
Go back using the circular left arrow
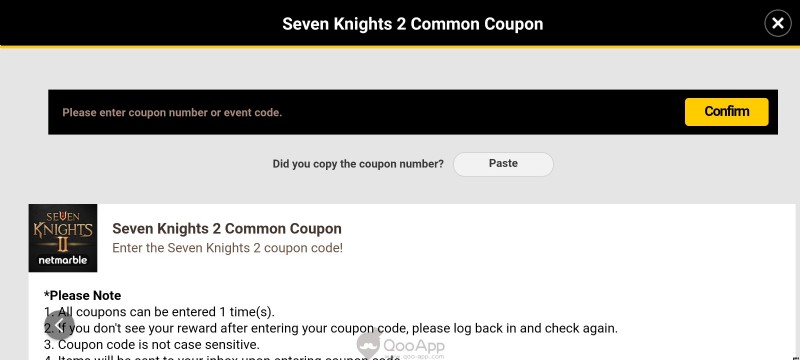59,325
